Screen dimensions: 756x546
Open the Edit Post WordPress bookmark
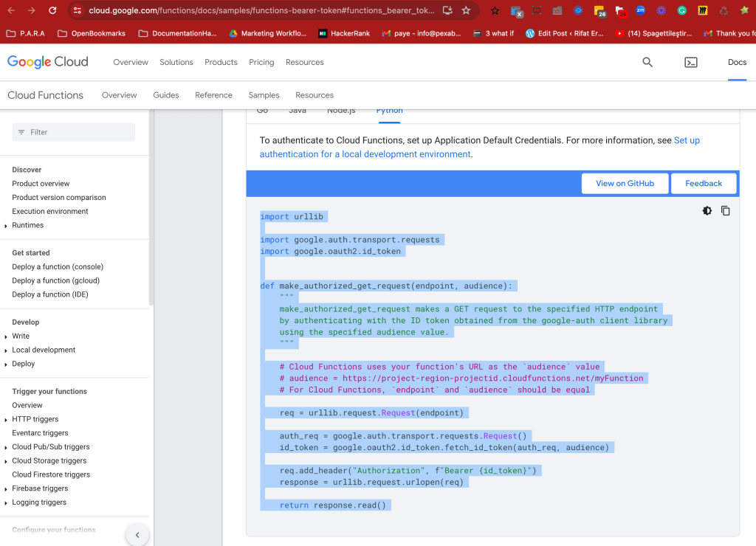click(x=564, y=33)
